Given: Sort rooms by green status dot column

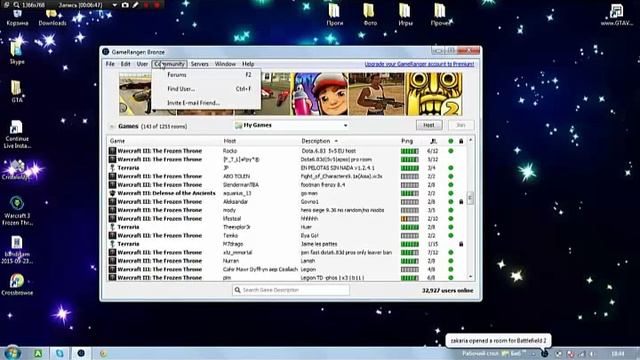Looking at the screenshot, I should [451, 141].
